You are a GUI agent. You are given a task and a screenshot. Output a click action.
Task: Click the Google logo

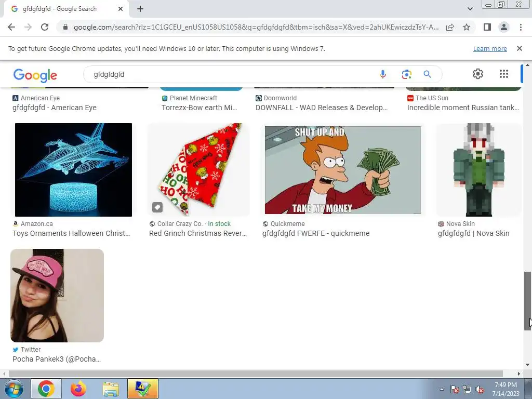coord(35,75)
